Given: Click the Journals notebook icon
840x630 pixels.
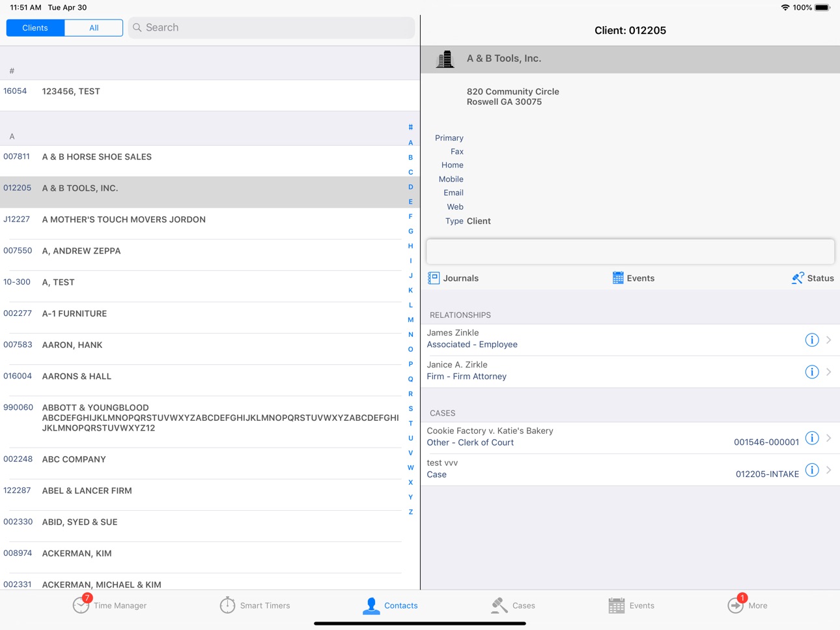Looking at the screenshot, I should (x=434, y=278).
